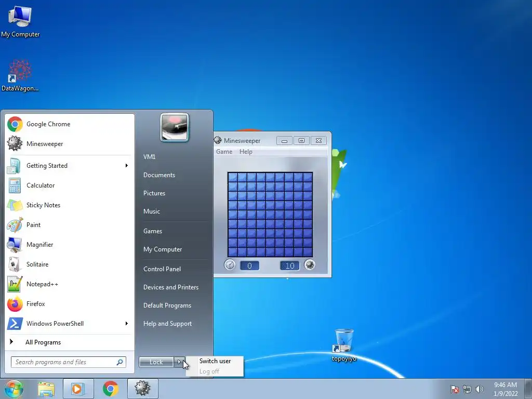Open the Help menu in Minesweeper
Viewport: 532px width, 399px height.
246,152
